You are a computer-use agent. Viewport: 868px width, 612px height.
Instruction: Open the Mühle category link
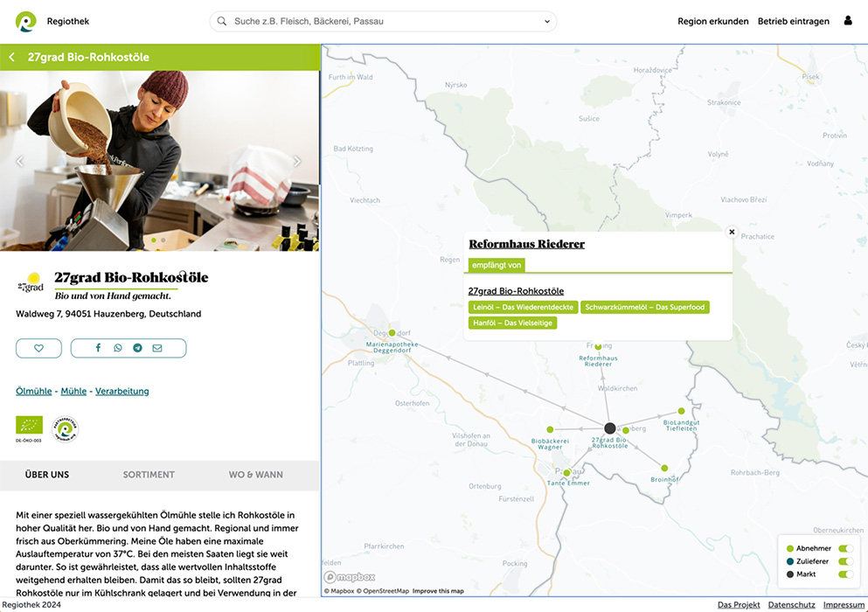click(x=73, y=391)
